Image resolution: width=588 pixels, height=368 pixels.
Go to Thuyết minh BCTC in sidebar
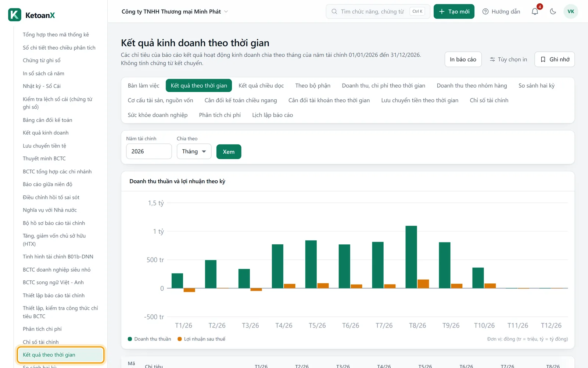point(44,159)
